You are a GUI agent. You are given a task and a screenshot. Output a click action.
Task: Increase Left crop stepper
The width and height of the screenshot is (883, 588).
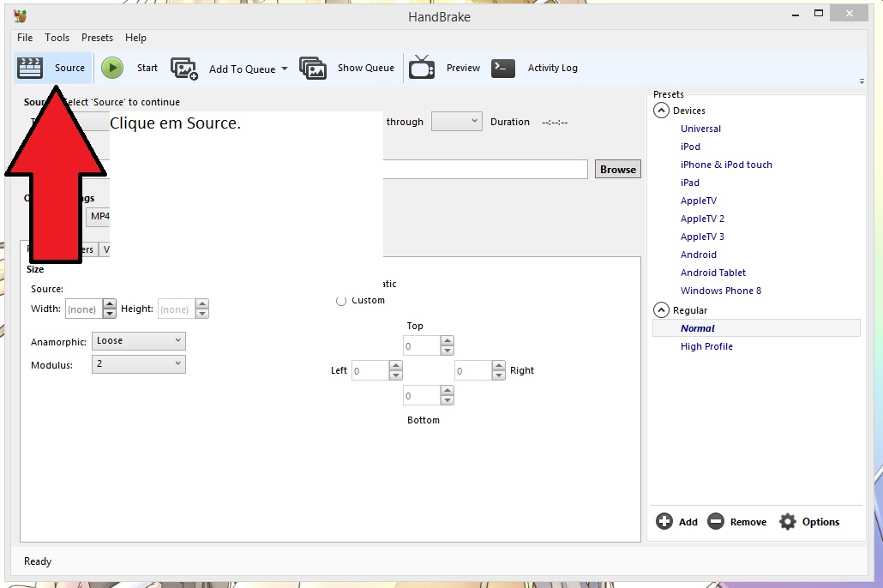396,365
